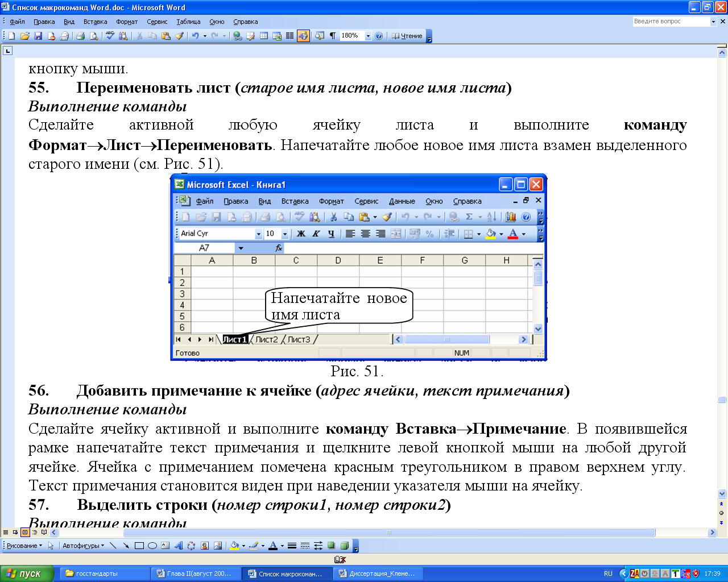Open 3-D Style settings
Screen dimensions: 728x582
(344, 546)
